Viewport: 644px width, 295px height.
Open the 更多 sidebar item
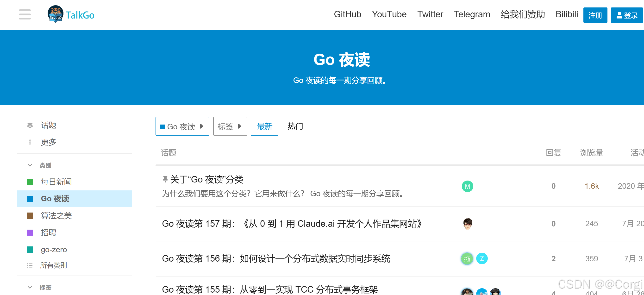coord(48,142)
